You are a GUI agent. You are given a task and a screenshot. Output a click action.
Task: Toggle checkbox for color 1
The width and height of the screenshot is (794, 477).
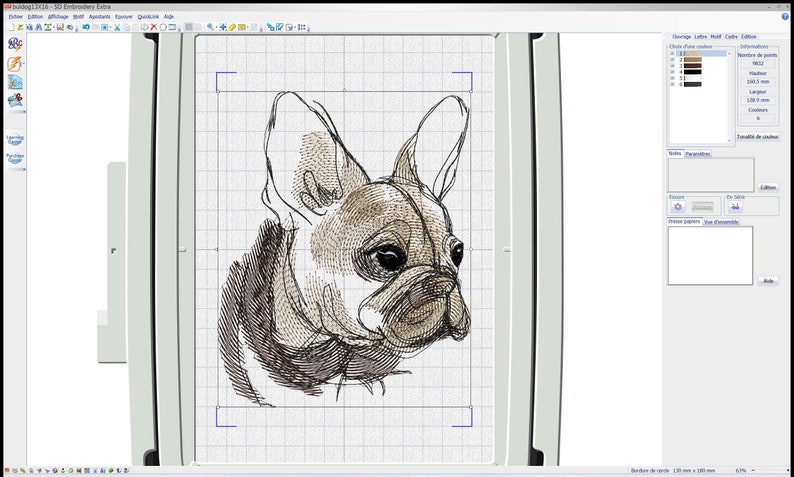point(672,53)
